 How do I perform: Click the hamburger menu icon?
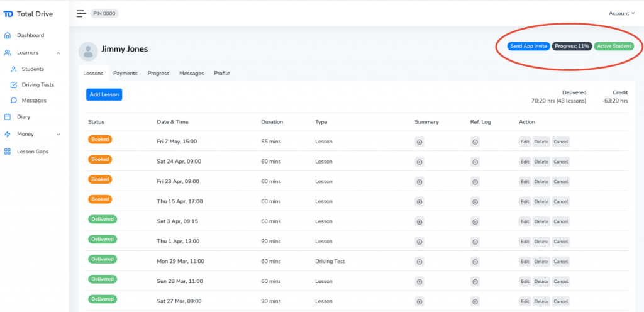[81, 14]
